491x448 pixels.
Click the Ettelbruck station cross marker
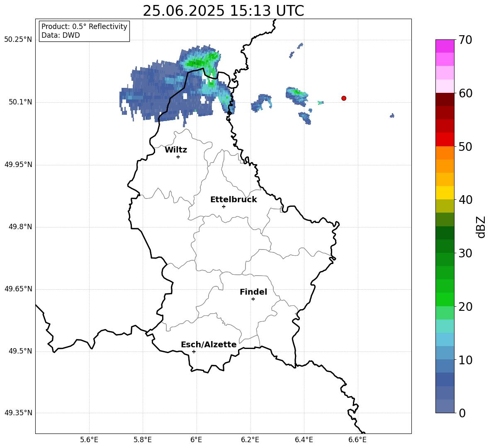tap(224, 206)
